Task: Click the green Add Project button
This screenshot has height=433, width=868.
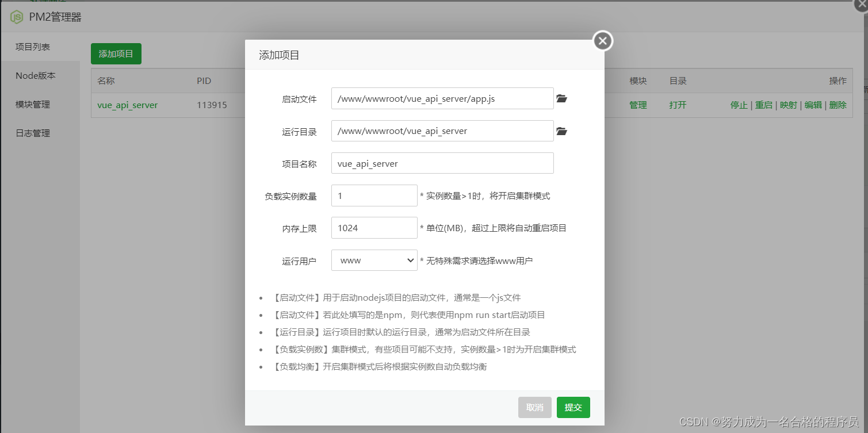Action: (116, 53)
